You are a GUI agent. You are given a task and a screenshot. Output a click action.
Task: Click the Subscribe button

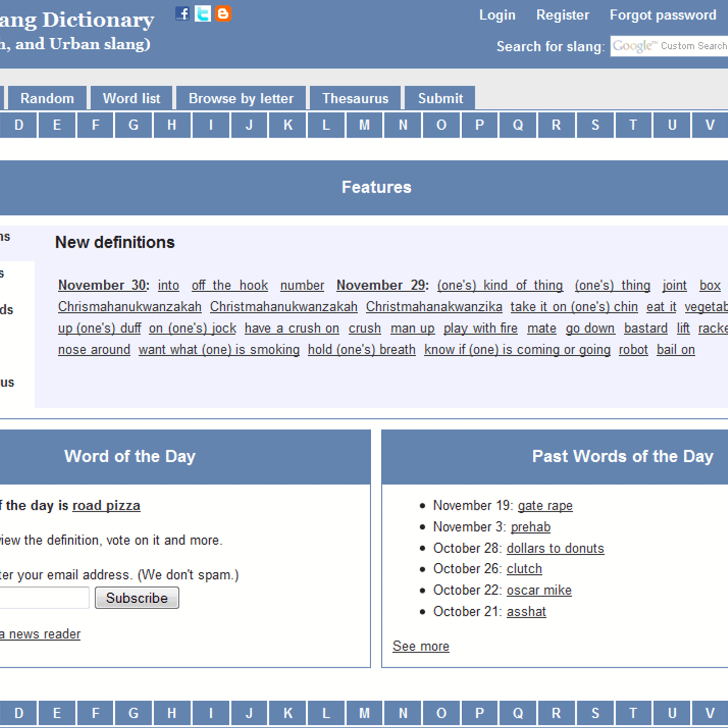(x=137, y=597)
